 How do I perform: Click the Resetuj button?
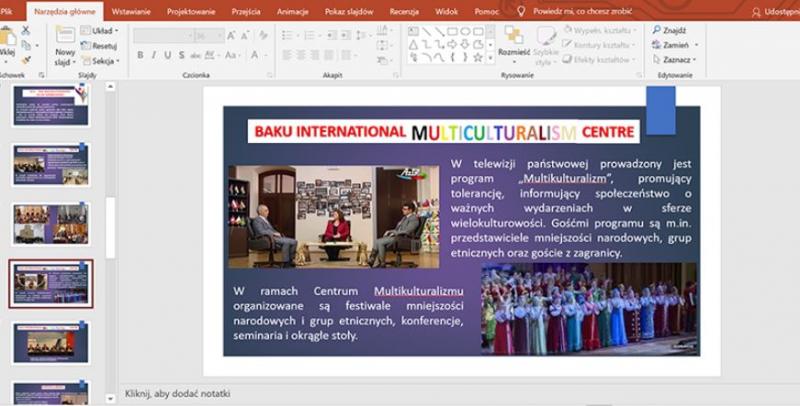tap(99, 46)
